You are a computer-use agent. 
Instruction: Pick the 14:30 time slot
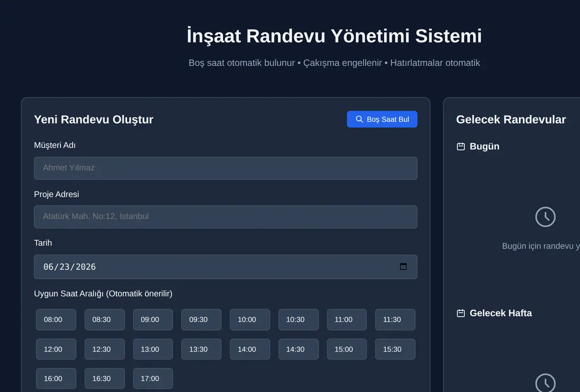[x=298, y=349]
